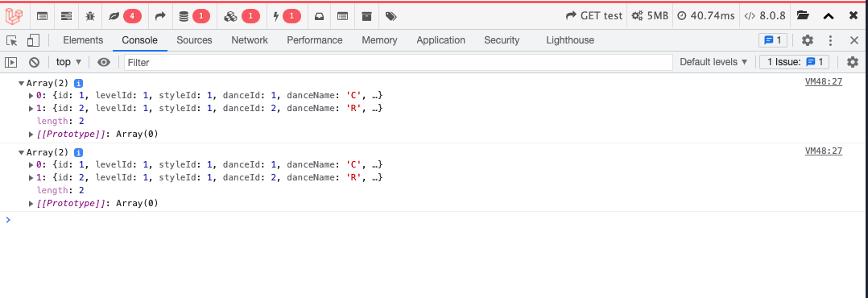Open console settings gear

coord(853,62)
